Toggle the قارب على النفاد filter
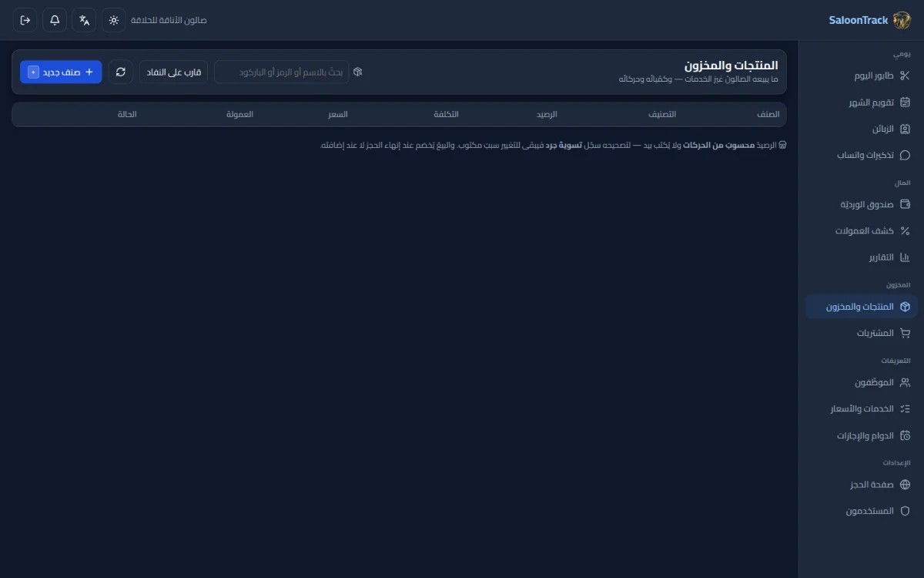The width and height of the screenshot is (924, 578). coord(173,72)
